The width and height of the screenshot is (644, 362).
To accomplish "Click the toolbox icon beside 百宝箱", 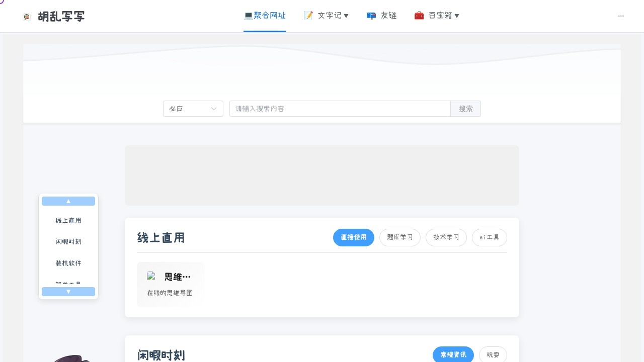I will tap(419, 16).
